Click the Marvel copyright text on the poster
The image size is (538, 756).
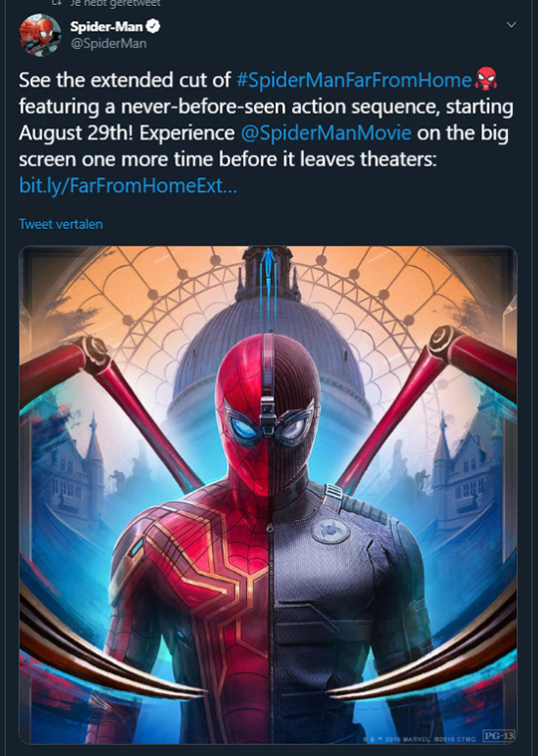tap(418, 739)
